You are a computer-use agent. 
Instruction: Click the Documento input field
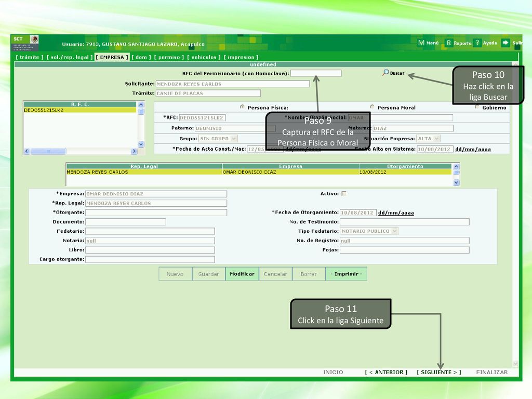click(x=126, y=222)
